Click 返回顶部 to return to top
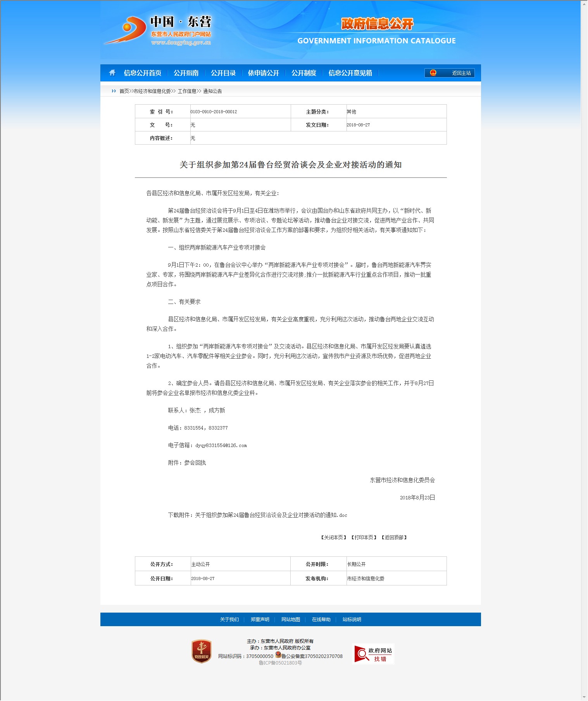 [x=394, y=537]
